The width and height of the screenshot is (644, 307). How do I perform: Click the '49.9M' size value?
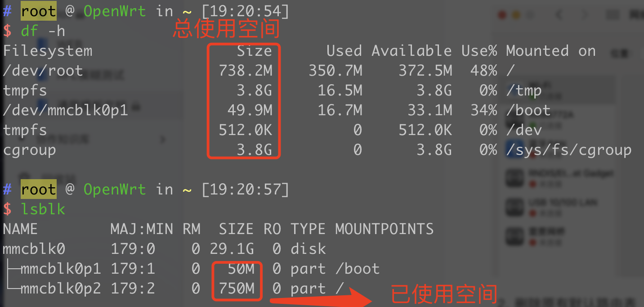click(250, 110)
